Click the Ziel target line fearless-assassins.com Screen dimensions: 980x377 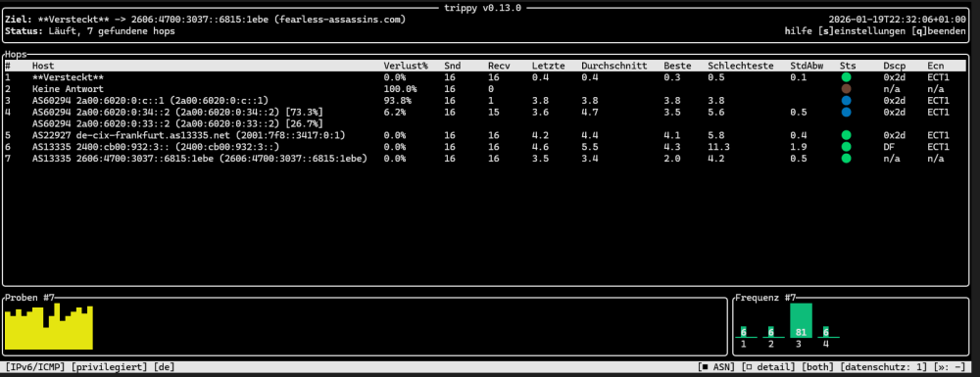pos(205,20)
